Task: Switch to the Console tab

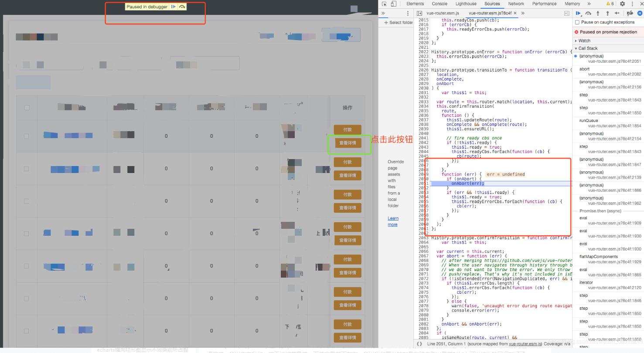Action: (440, 3)
